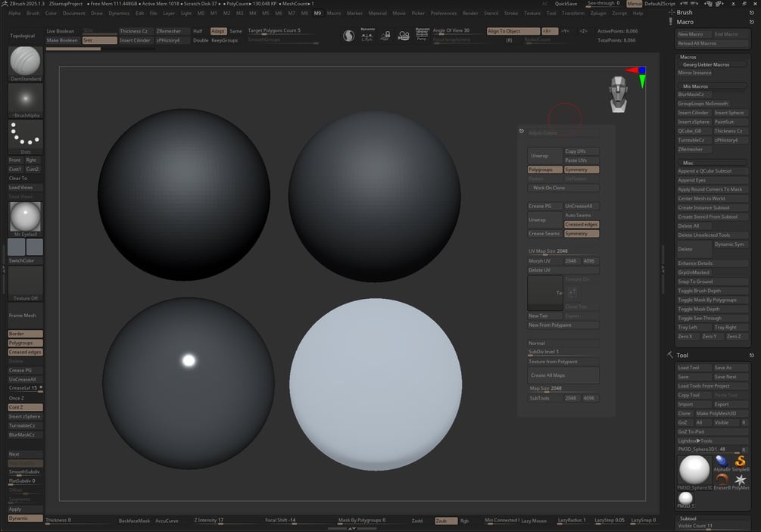Collapse the Macro palette header
Screen dimensions: 761x532
685,22
